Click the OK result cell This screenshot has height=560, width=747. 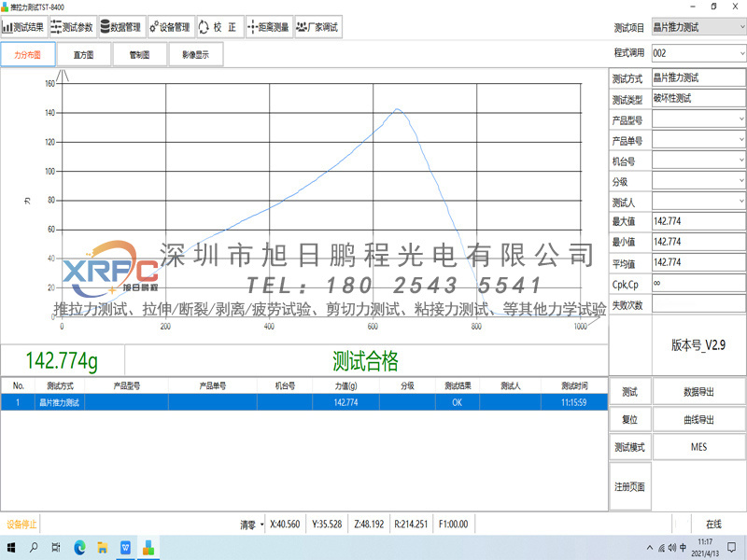[458, 402]
